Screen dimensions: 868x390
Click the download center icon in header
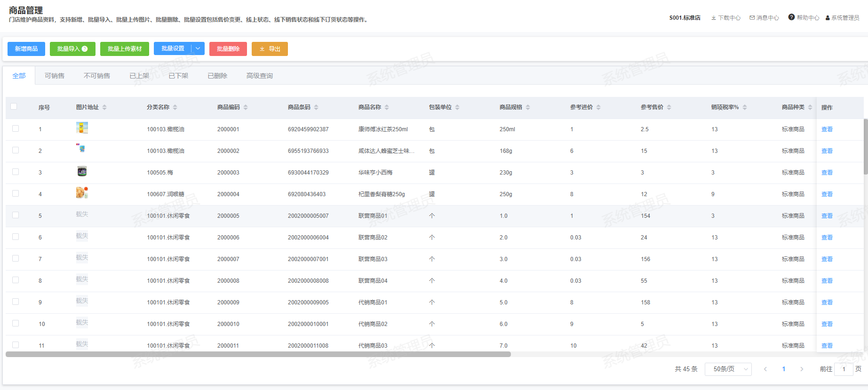tap(714, 18)
